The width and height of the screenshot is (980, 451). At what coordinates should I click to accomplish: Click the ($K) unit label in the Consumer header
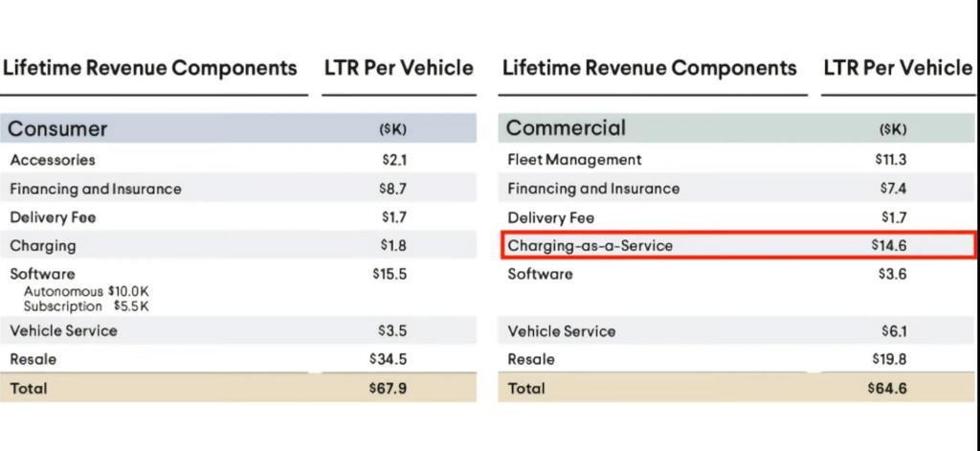(393, 129)
